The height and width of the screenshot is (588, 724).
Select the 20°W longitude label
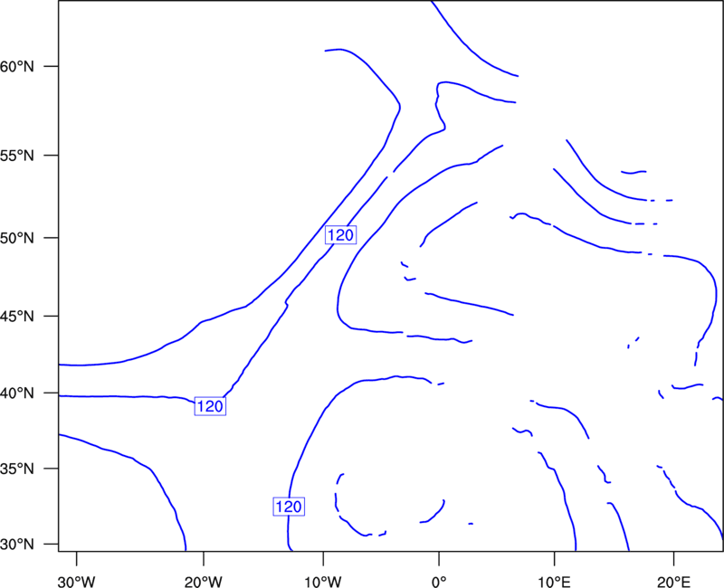(204, 582)
